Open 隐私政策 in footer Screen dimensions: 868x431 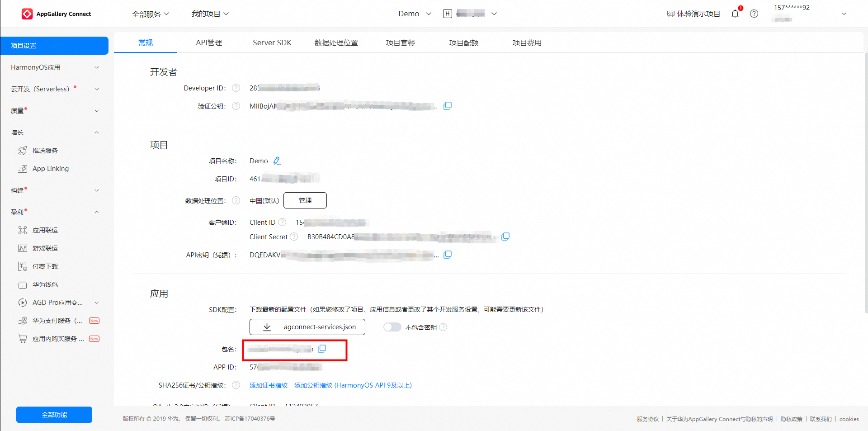pos(791,419)
